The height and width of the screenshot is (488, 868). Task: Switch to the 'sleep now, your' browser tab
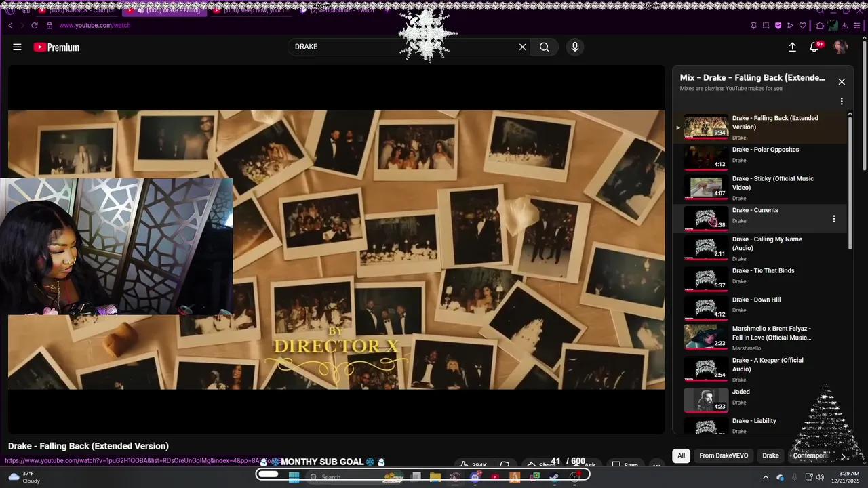(x=252, y=10)
